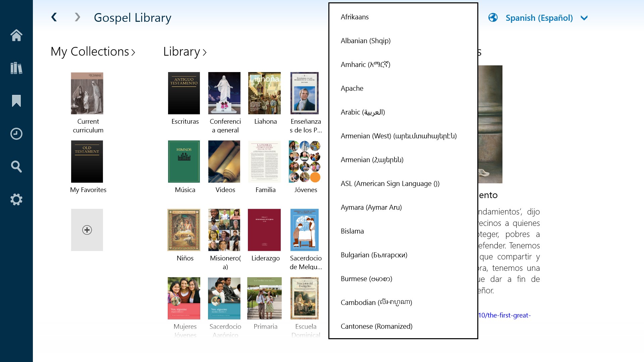Navigate back with the left arrow
The width and height of the screenshot is (644, 362).
(54, 17)
